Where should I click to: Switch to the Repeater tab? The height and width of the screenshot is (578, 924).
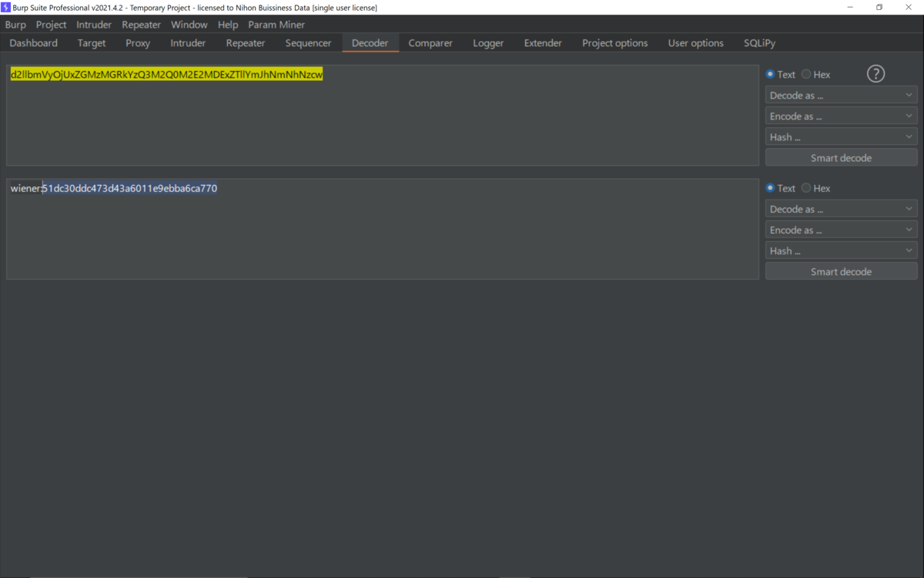click(x=246, y=43)
